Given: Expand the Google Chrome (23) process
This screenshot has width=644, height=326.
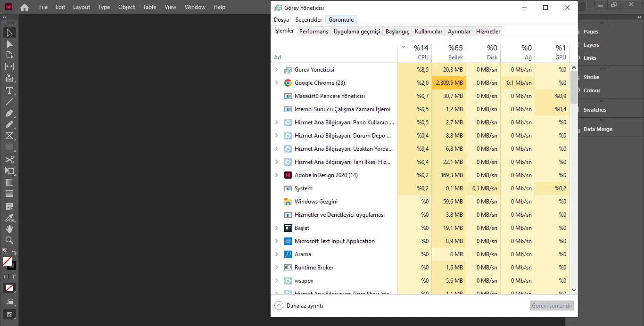Looking at the screenshot, I should [276, 83].
